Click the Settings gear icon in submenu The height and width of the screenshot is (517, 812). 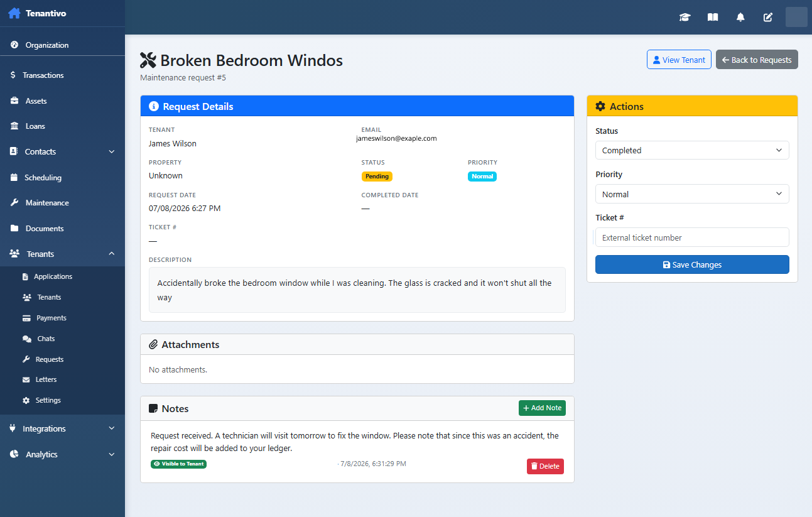coord(26,400)
